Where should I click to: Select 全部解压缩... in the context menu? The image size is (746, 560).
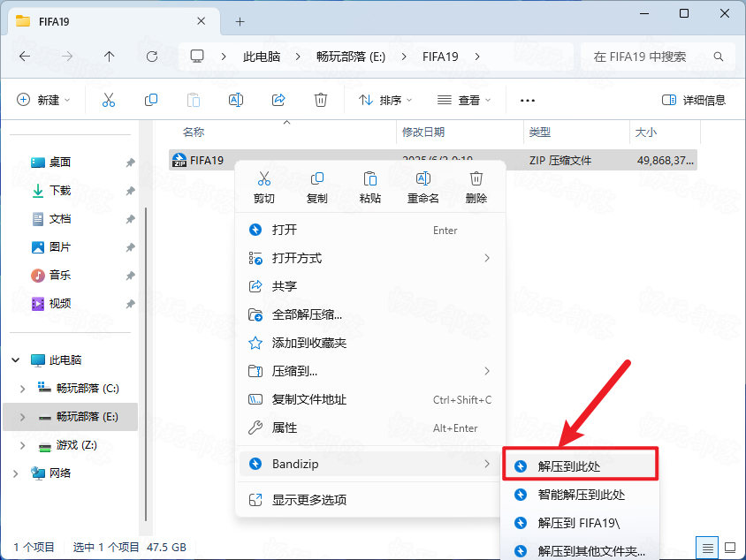pyautogui.click(x=370, y=314)
